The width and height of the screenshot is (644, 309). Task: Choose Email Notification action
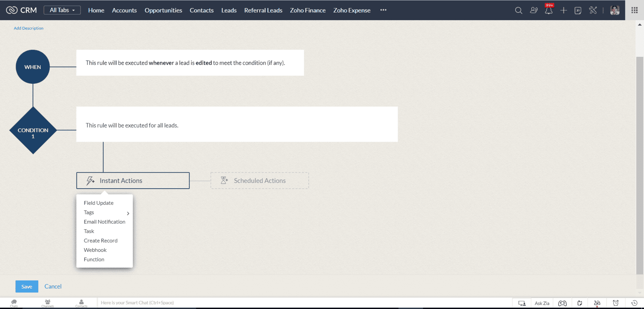105,222
